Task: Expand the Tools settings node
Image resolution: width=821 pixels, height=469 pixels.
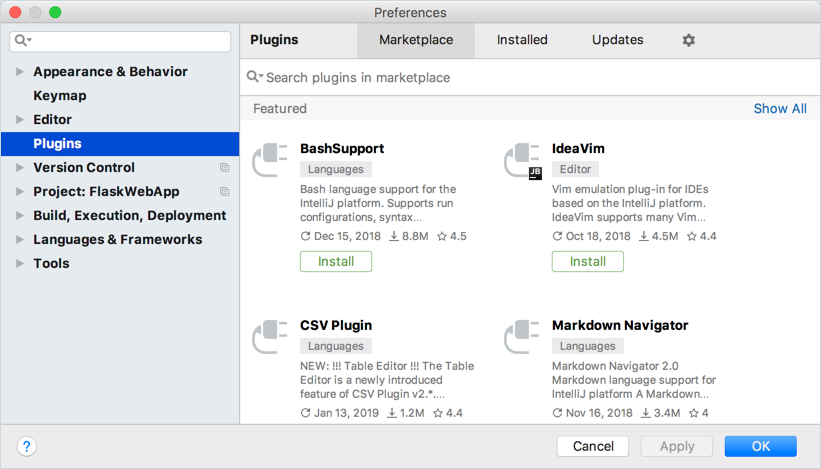Action: 19,263
